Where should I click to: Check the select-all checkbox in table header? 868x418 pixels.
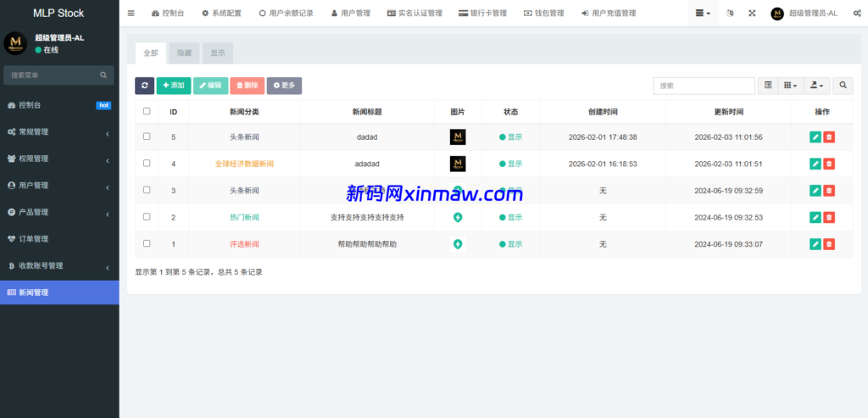point(147,111)
